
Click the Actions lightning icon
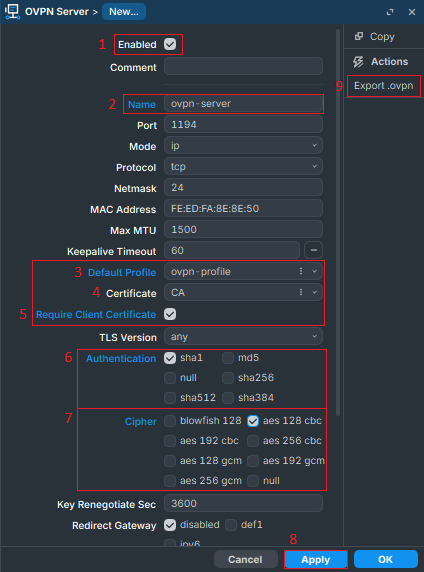click(x=358, y=62)
